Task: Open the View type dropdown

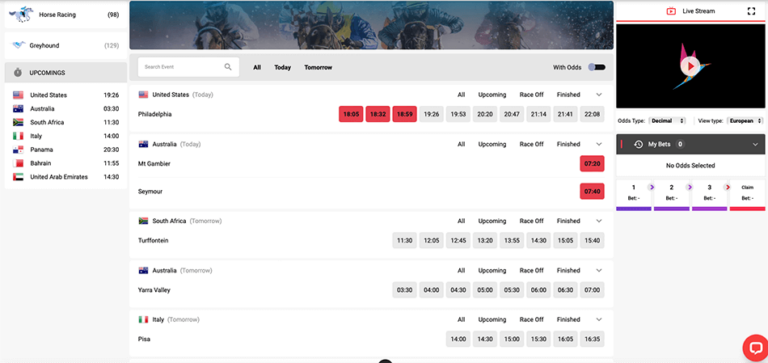Action: (745, 121)
